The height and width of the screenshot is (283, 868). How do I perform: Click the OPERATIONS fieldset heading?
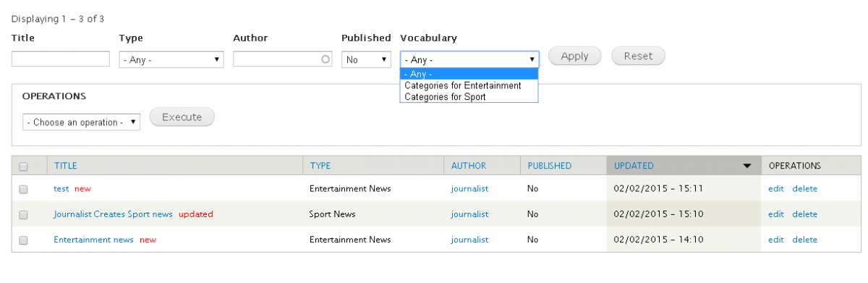click(x=54, y=96)
